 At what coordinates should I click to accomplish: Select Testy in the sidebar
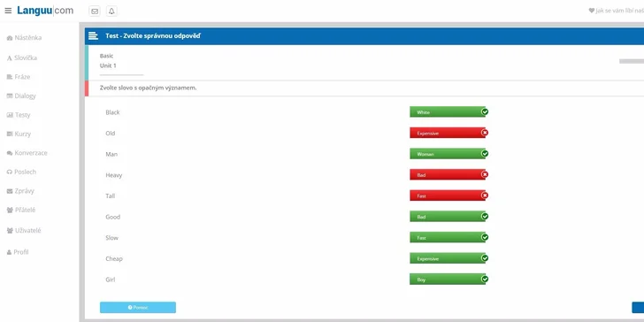click(19, 115)
